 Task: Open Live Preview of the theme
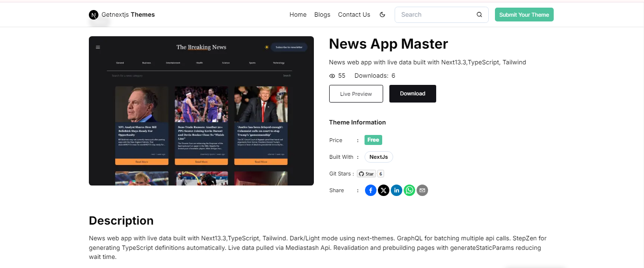tap(356, 94)
